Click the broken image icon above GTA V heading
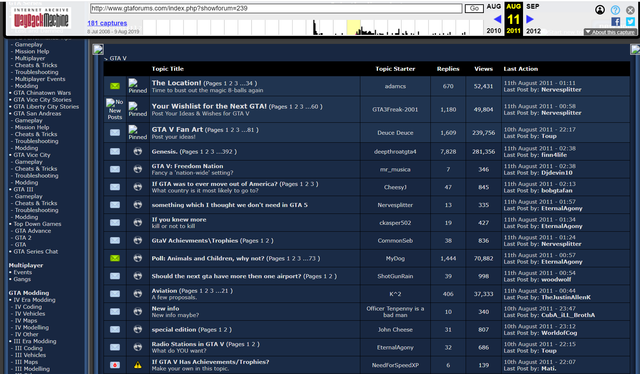The image size is (640, 374). [x=98, y=49]
